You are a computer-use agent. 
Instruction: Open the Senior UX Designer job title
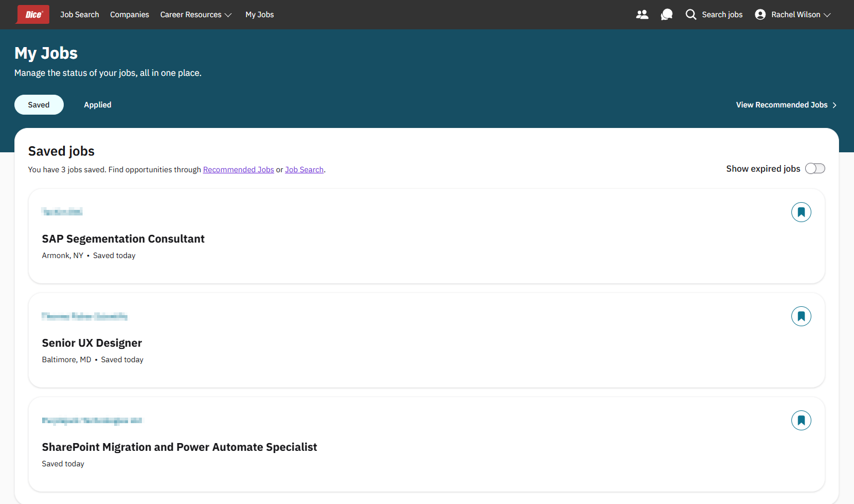pyautogui.click(x=92, y=343)
